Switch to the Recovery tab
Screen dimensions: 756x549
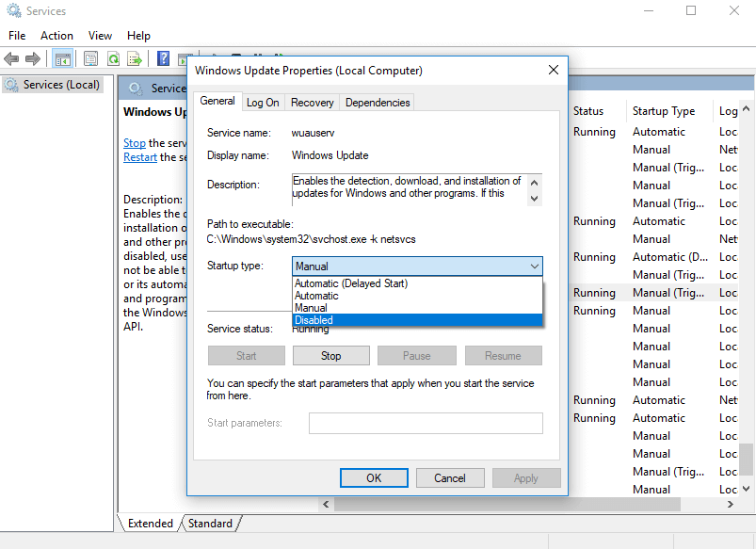[x=312, y=103]
